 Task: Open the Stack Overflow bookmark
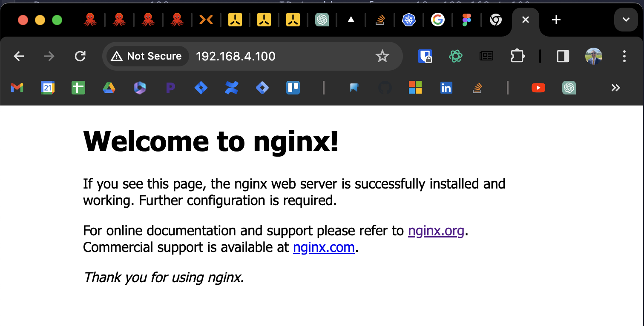pyautogui.click(x=477, y=88)
